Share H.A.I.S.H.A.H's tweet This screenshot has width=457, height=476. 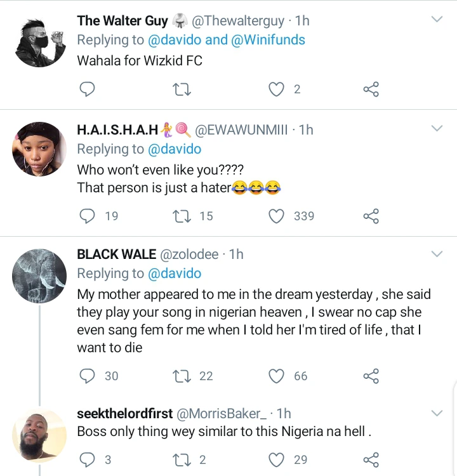(371, 216)
